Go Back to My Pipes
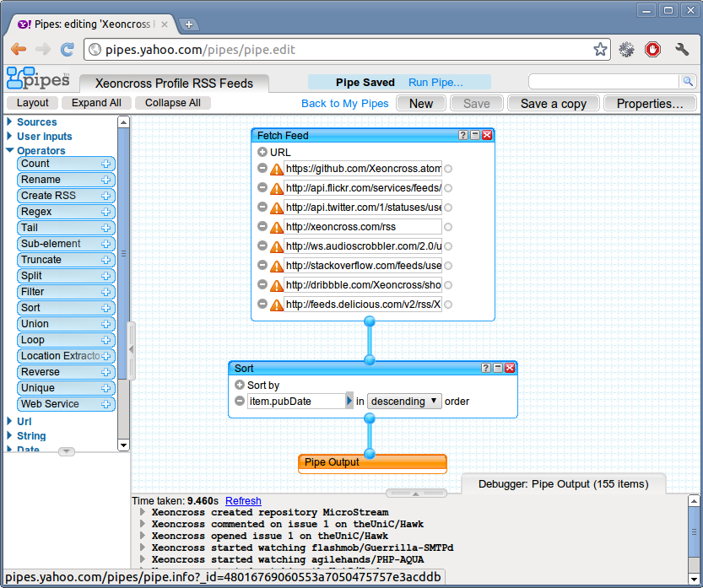This screenshot has width=703, height=588. tap(345, 104)
